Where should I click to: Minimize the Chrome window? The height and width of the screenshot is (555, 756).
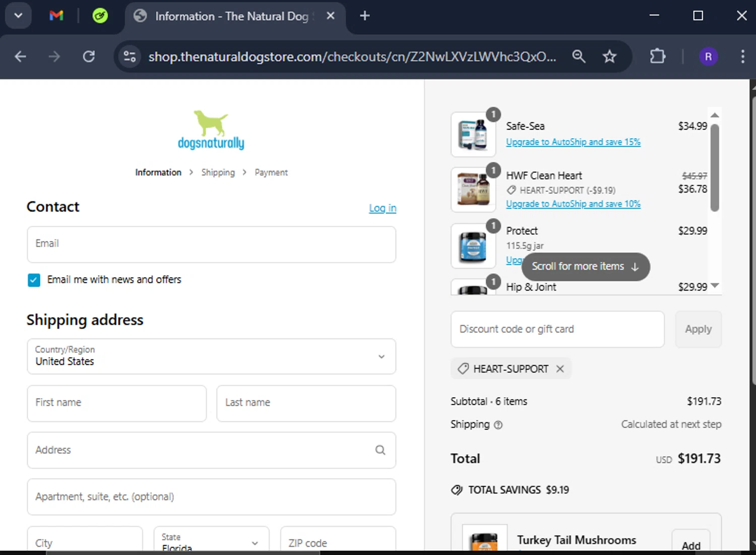(654, 16)
